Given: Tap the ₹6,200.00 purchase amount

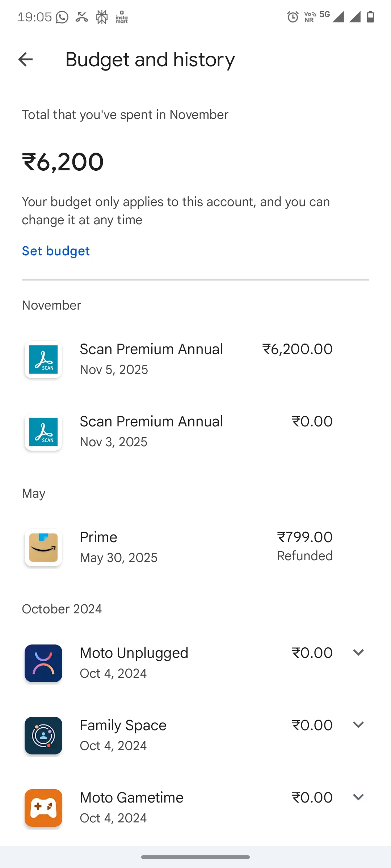Looking at the screenshot, I should (297, 349).
